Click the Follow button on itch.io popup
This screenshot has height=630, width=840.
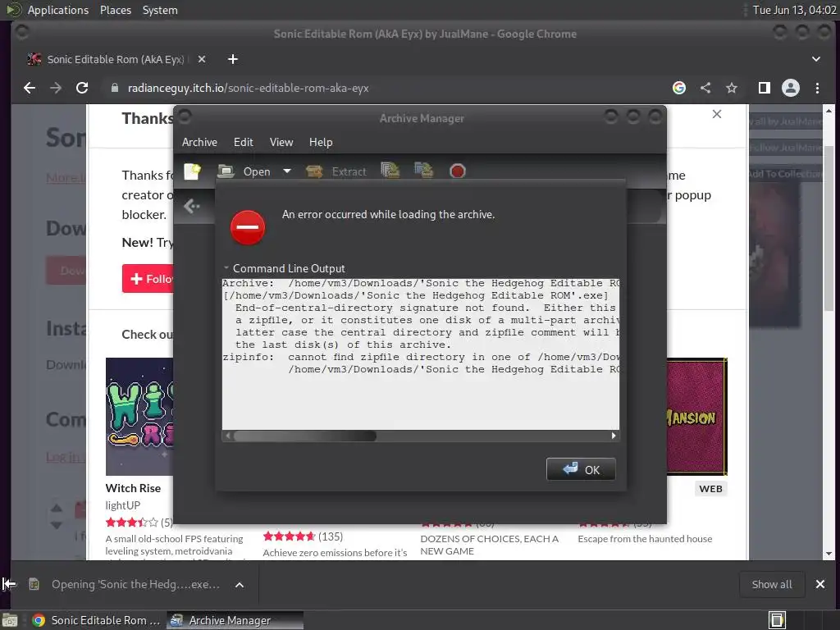pyautogui.click(x=148, y=279)
